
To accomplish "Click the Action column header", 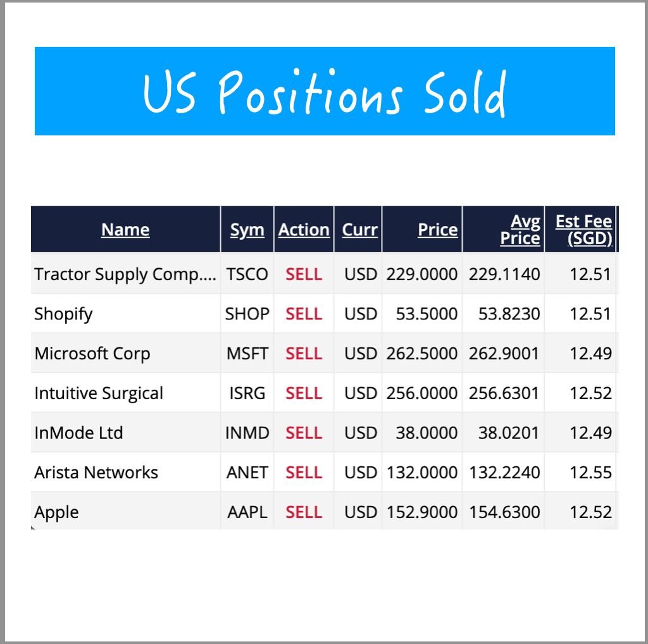I will pos(304,230).
